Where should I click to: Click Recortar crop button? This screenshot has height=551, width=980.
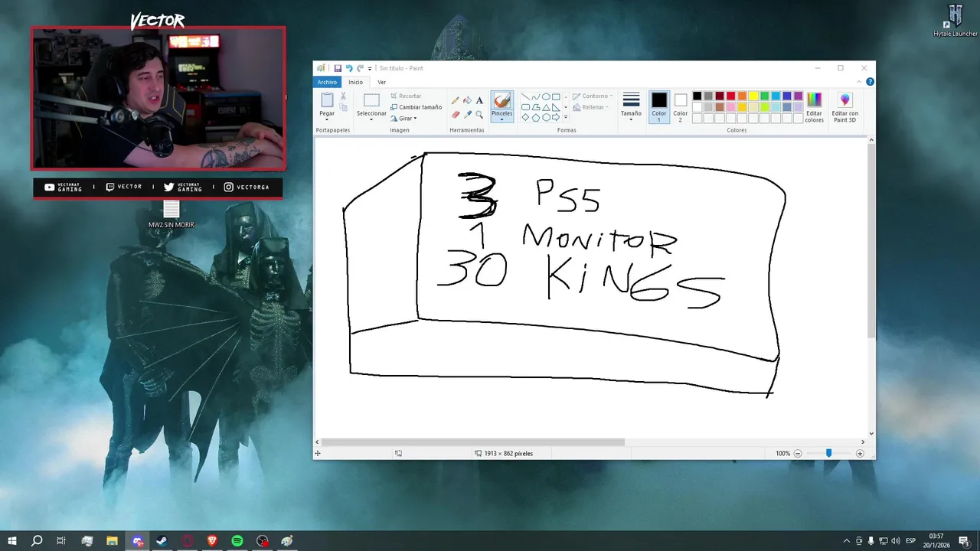(406, 96)
